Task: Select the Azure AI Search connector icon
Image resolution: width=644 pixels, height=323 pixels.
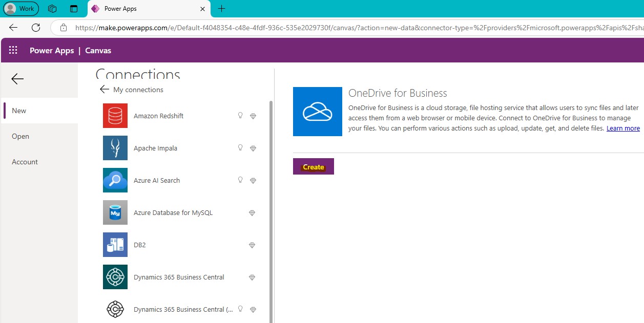Action: pyautogui.click(x=115, y=180)
